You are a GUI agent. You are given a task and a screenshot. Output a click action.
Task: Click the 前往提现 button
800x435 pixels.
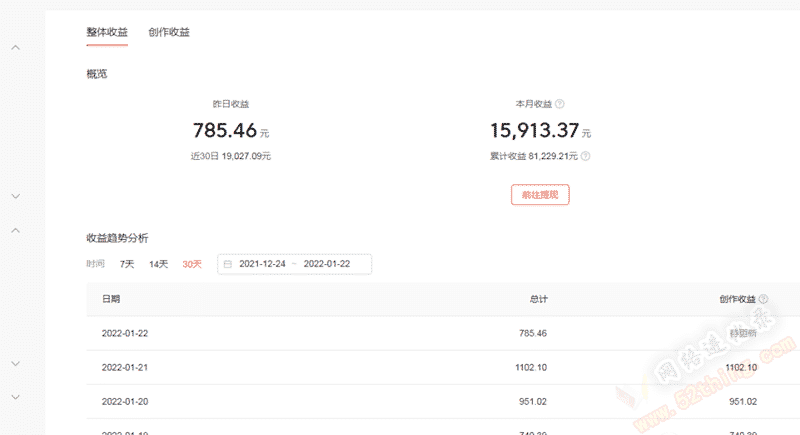540,195
